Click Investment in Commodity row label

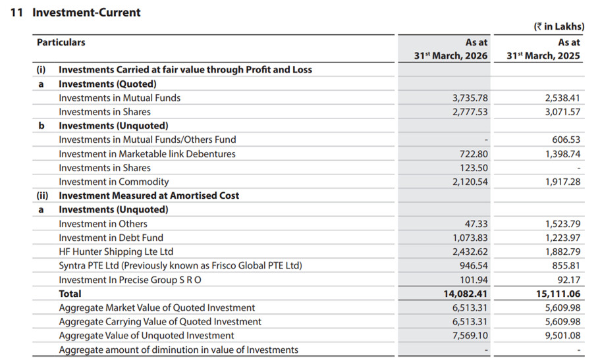pyautogui.click(x=114, y=182)
